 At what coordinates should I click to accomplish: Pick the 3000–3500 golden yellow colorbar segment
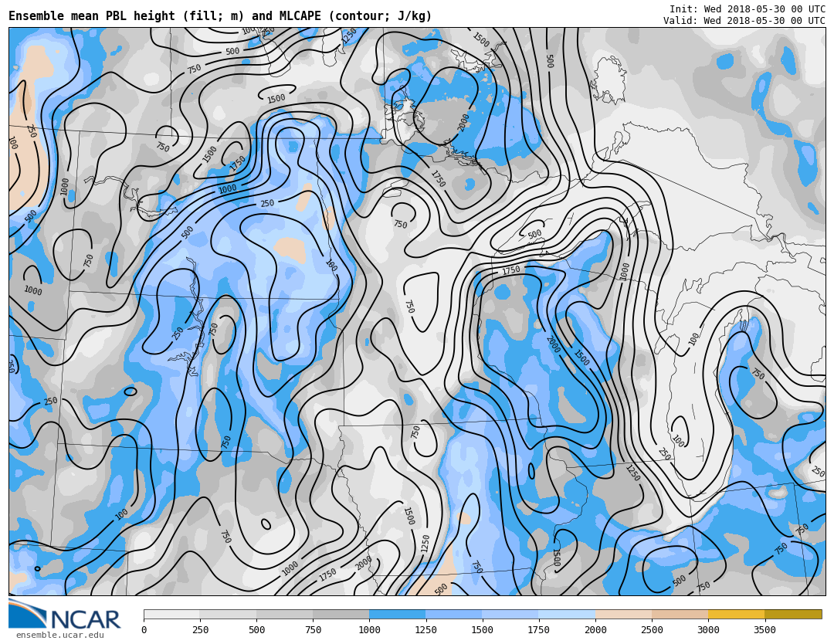[x=736, y=615]
